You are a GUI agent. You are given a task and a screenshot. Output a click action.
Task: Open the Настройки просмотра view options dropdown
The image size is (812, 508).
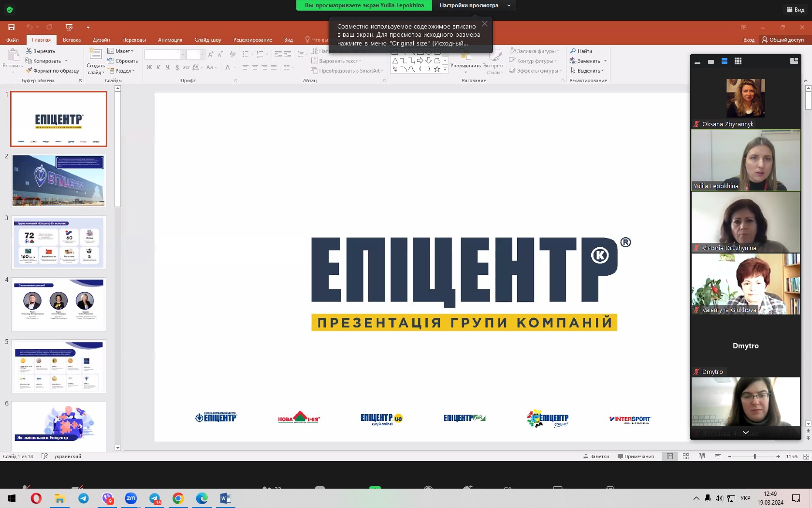pos(475,5)
